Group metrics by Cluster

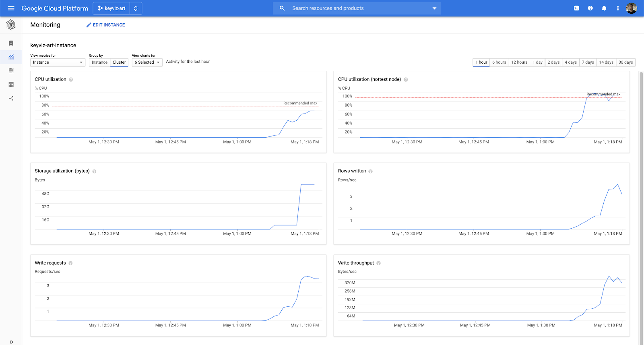119,62
